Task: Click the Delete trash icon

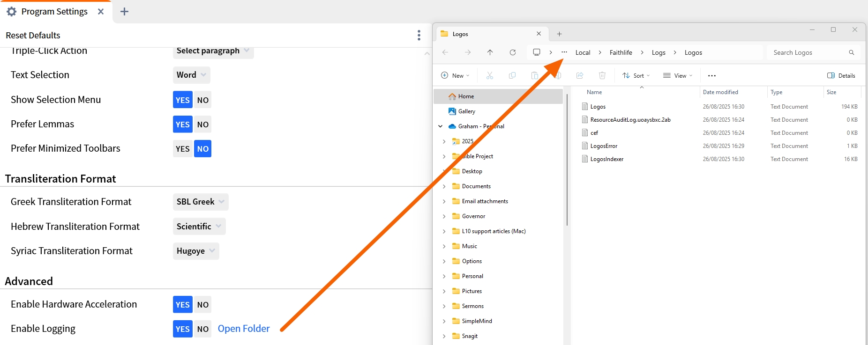Action: pos(602,75)
